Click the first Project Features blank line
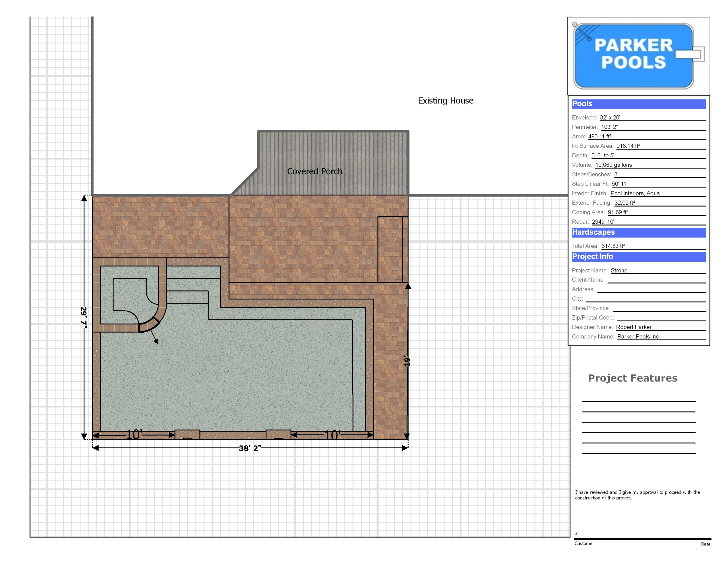The image size is (728, 562). coord(638,401)
